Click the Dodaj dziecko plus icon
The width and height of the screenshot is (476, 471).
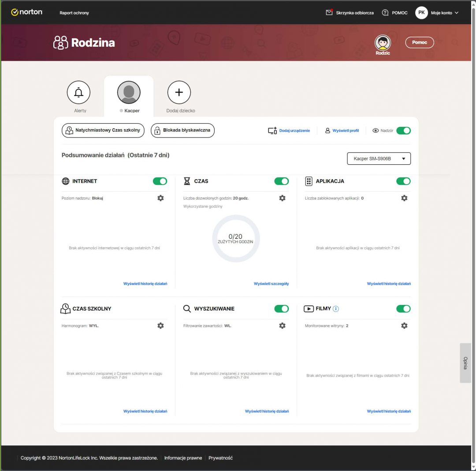[179, 92]
